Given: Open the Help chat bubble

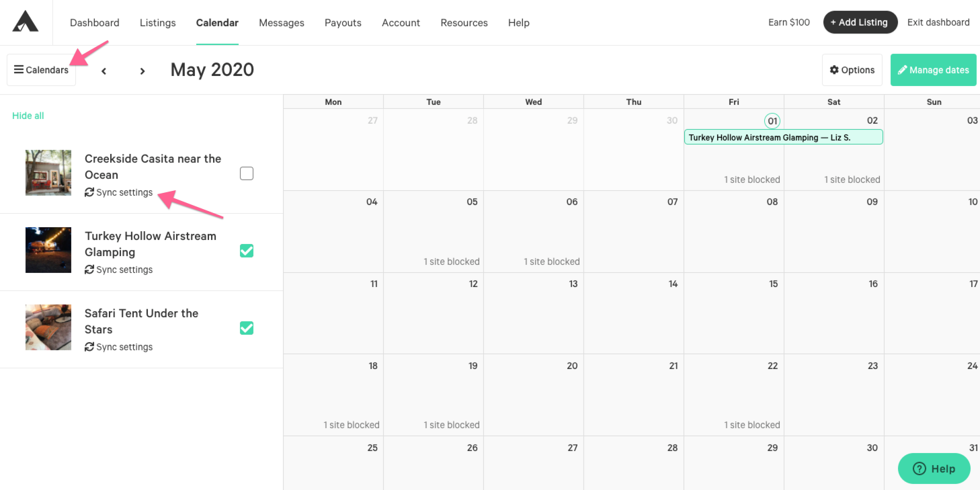Looking at the screenshot, I should (934, 468).
